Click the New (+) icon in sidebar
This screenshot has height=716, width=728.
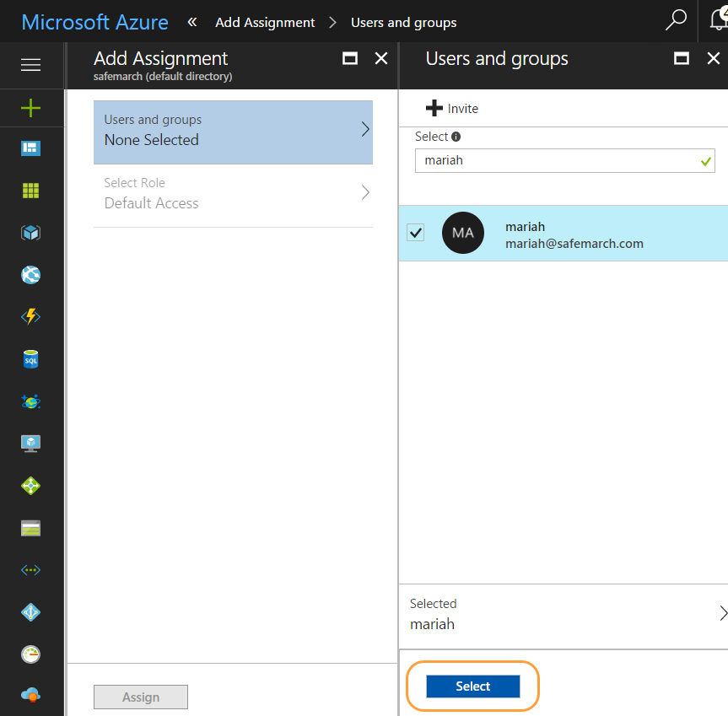coord(30,108)
